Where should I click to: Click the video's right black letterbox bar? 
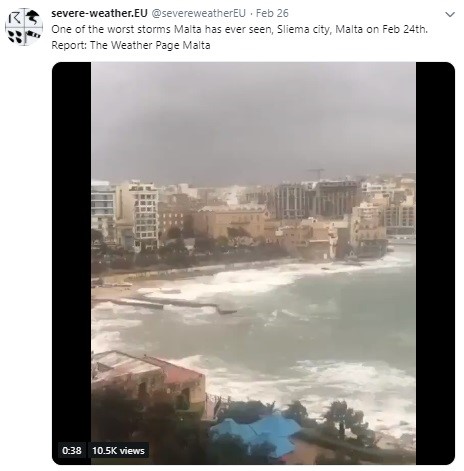tap(435, 263)
